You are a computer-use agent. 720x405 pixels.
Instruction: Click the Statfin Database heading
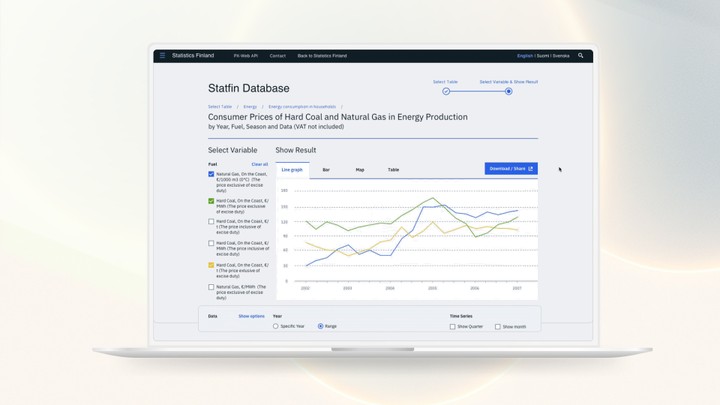pos(248,88)
